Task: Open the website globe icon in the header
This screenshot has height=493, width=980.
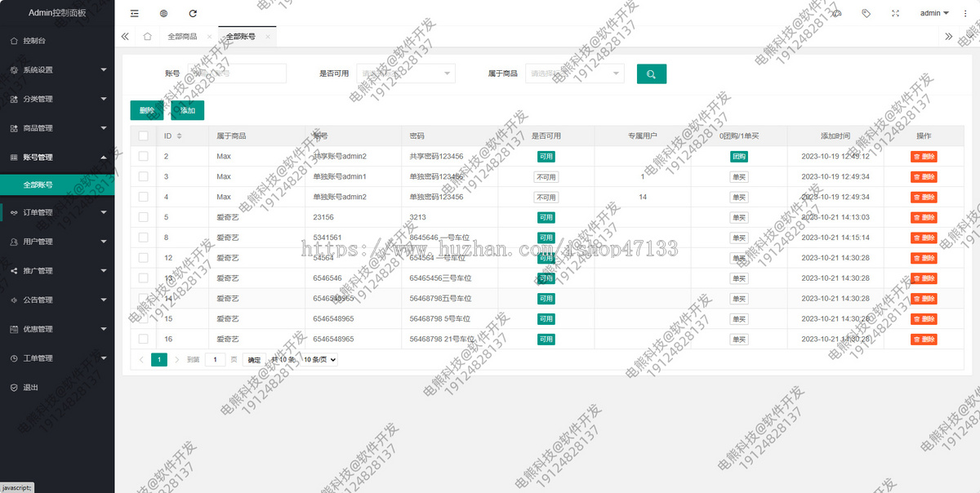Action: point(163,13)
